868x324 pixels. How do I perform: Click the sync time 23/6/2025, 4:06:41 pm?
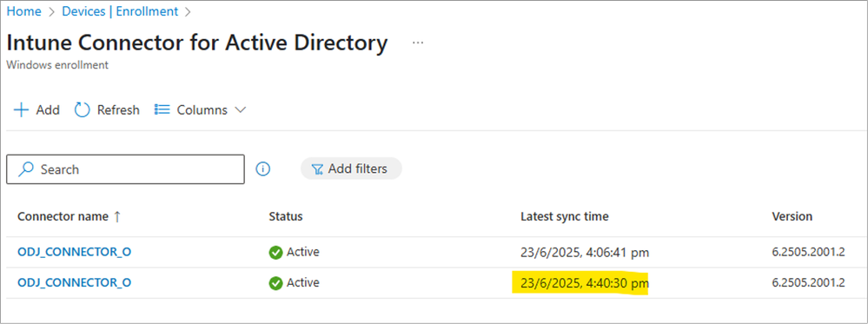click(x=585, y=253)
